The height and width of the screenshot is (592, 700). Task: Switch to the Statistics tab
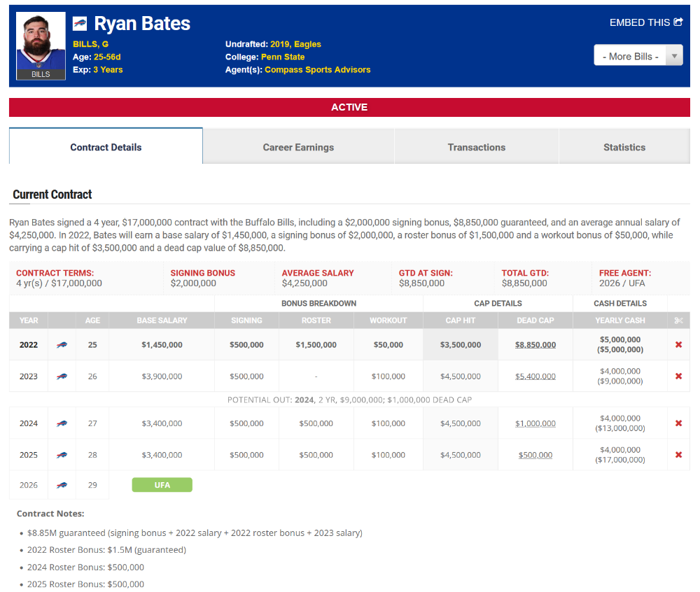(624, 147)
